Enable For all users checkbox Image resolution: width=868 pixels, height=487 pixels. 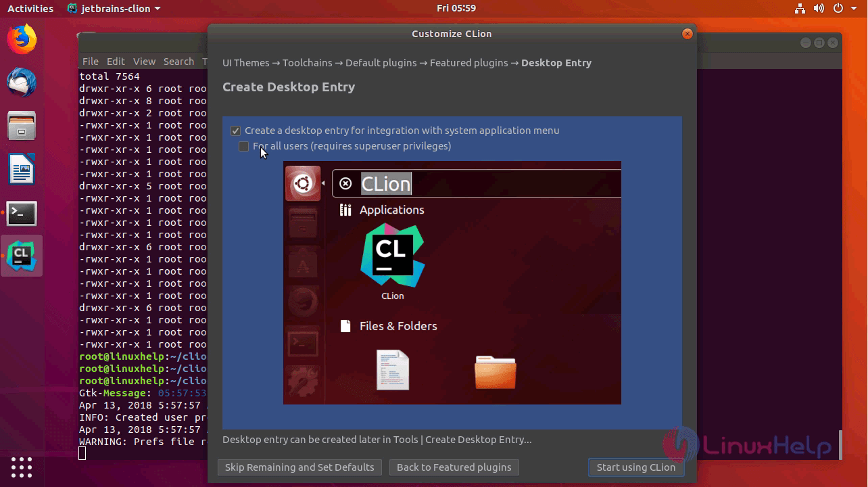point(243,146)
